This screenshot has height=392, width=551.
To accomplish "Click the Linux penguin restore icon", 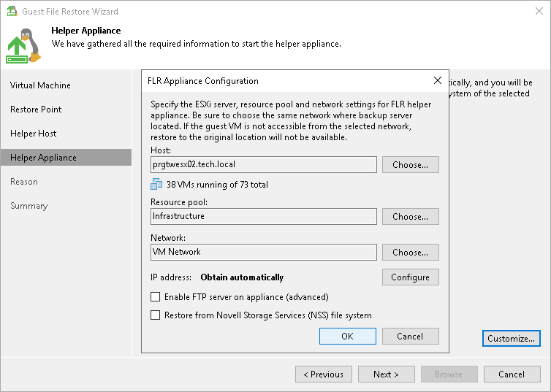I will click(x=23, y=46).
